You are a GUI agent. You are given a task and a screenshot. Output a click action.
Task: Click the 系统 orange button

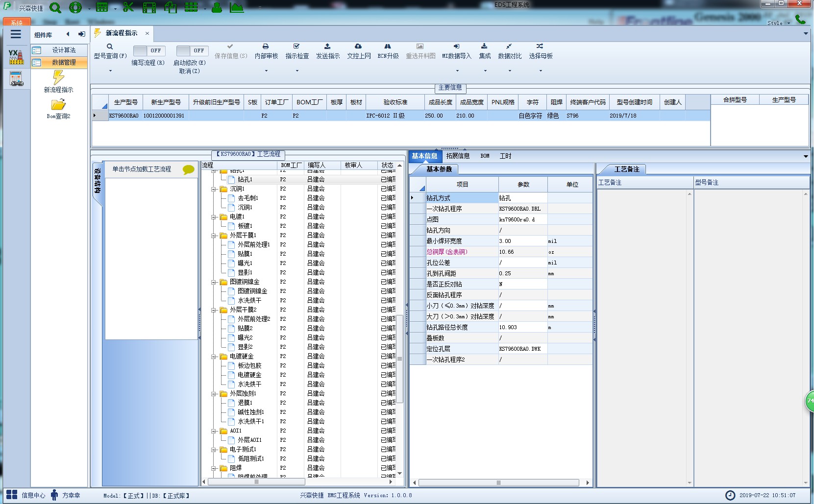pos(17,23)
